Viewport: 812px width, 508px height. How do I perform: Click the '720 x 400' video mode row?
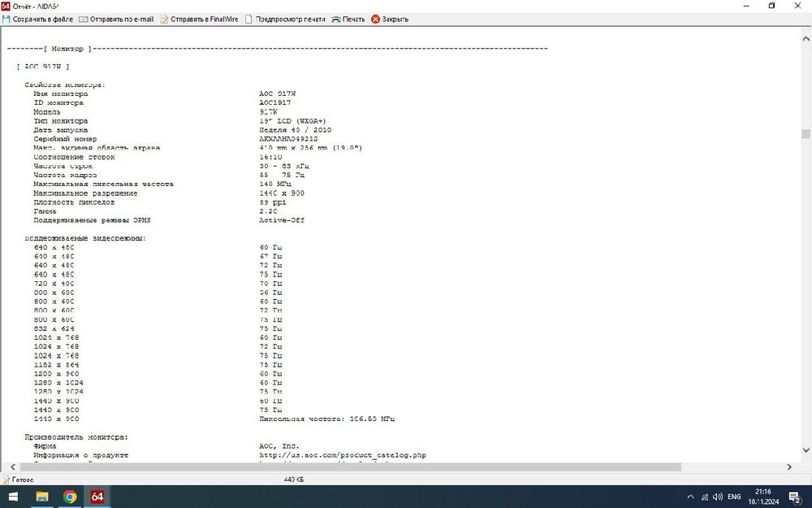pyautogui.click(x=158, y=284)
